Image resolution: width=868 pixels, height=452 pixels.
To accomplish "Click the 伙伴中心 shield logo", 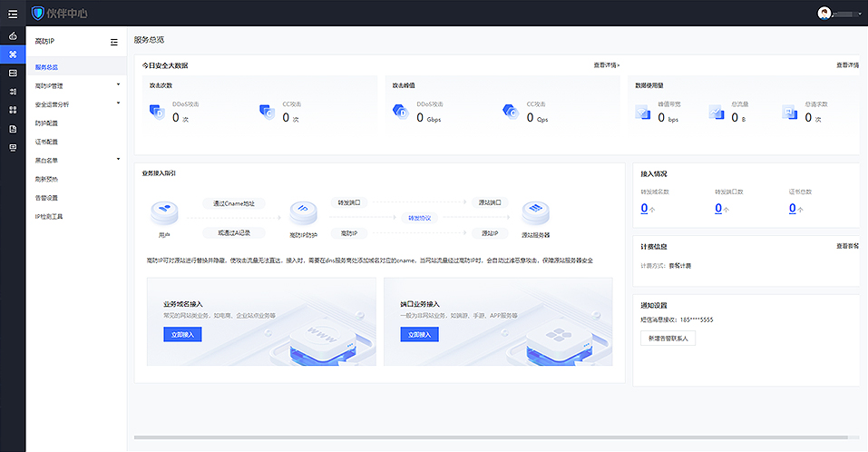I will (x=37, y=13).
